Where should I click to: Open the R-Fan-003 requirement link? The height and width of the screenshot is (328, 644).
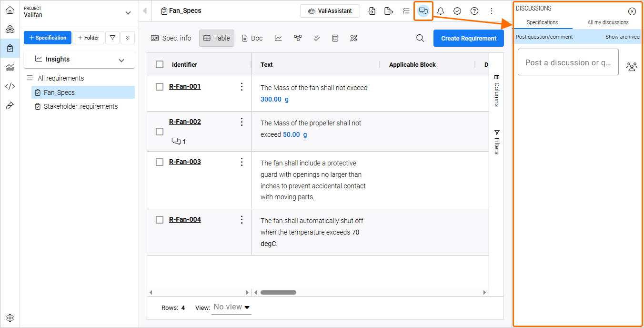click(185, 162)
